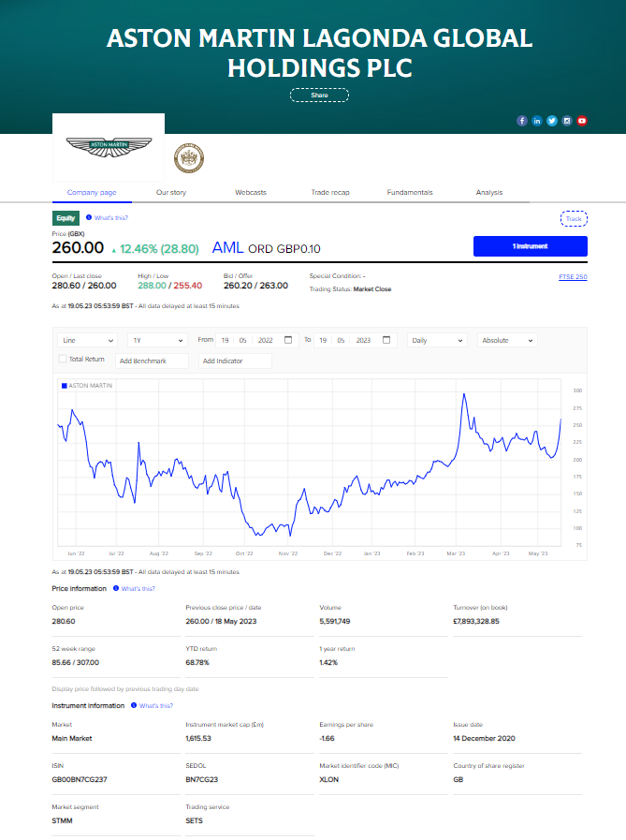Open the Add Benchmark selector
626x840 pixels.
(153, 361)
